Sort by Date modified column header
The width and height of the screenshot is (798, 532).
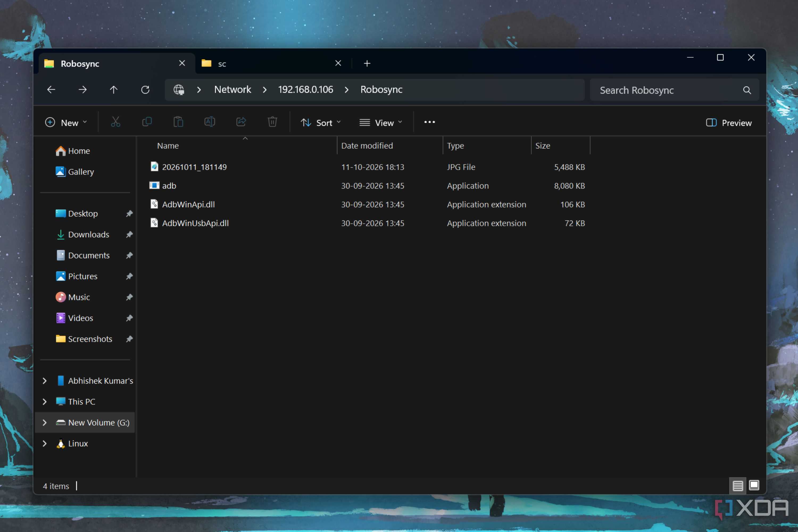(x=389, y=146)
